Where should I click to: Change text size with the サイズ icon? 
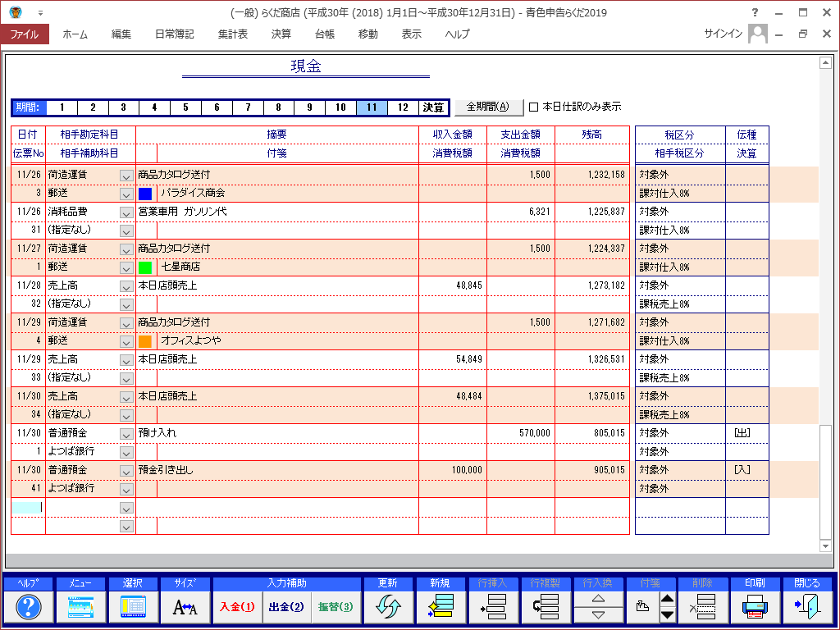[185, 607]
